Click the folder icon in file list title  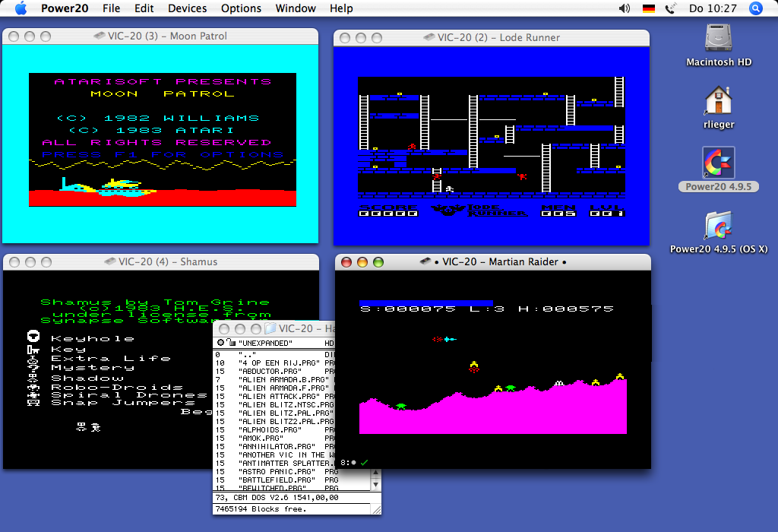point(270,328)
